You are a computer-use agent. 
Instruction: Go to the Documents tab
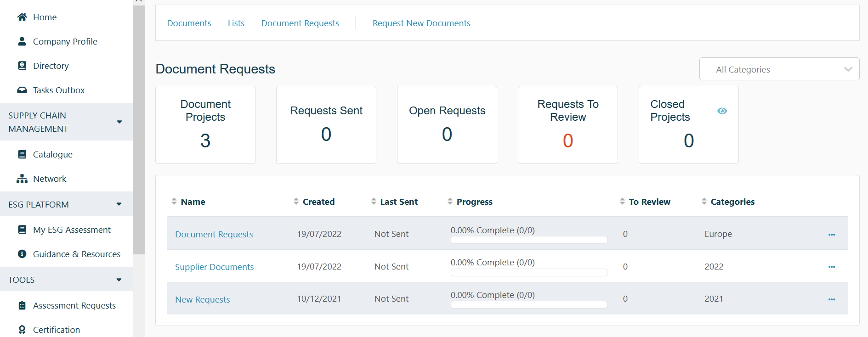coord(189,23)
